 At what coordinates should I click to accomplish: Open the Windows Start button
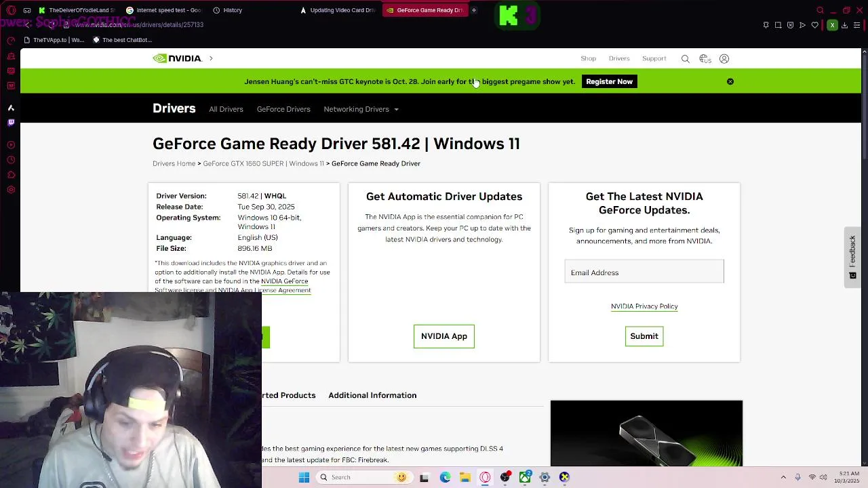point(304,477)
